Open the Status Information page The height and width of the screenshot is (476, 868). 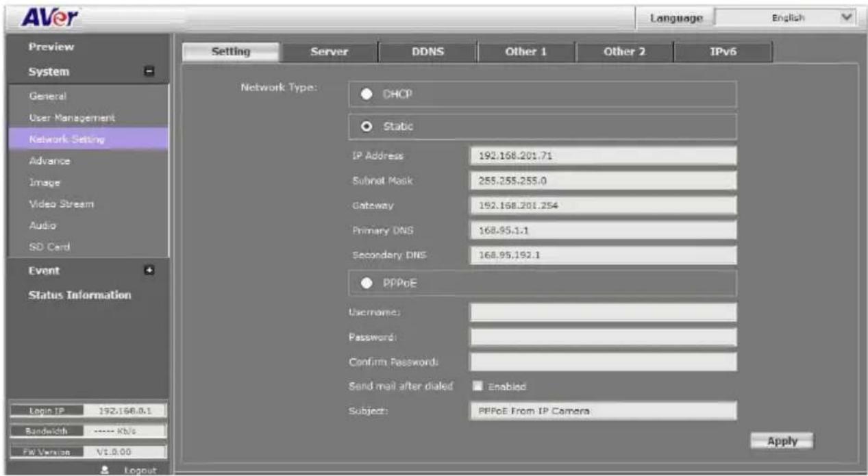pyautogui.click(x=79, y=295)
